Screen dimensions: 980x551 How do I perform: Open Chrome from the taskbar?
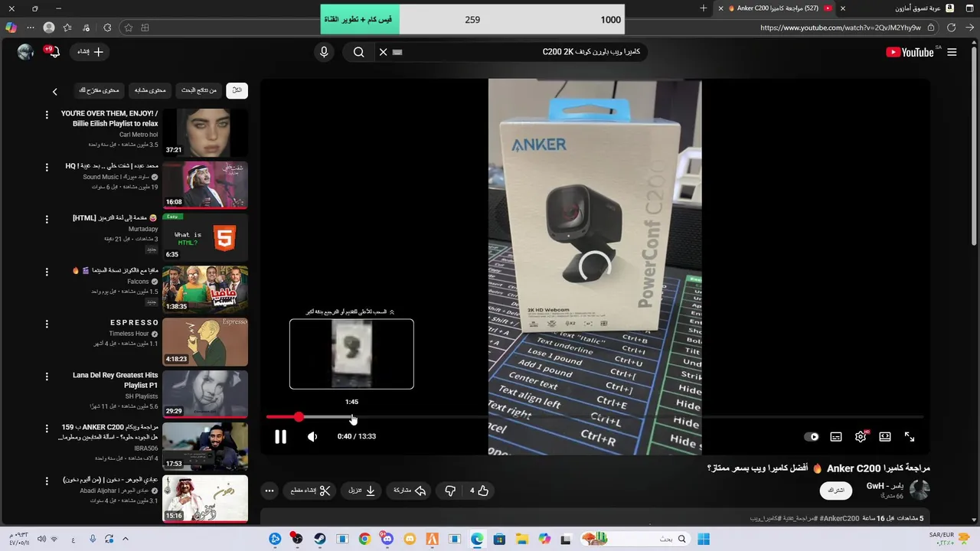(x=364, y=539)
